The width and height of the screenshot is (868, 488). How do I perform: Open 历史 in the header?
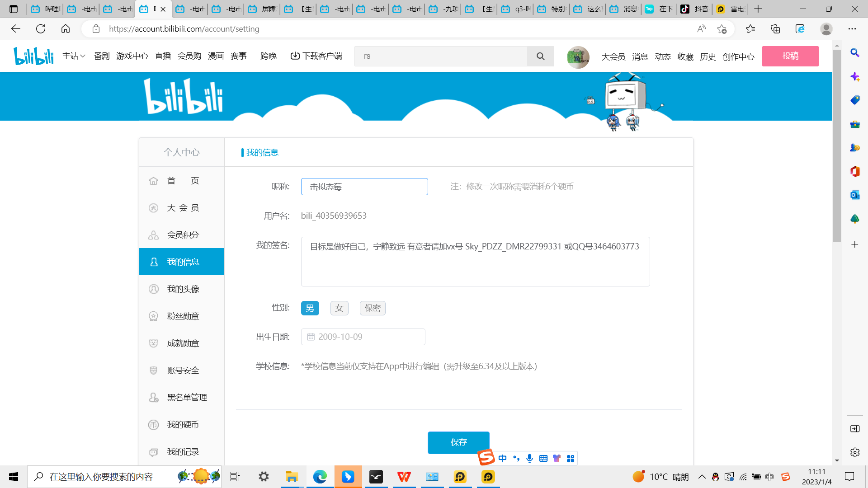(708, 57)
